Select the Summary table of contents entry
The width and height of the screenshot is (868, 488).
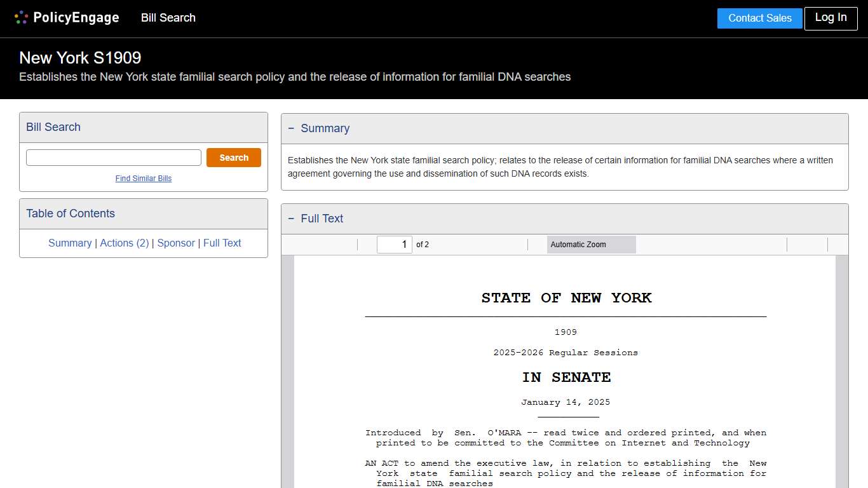pyautogui.click(x=70, y=243)
